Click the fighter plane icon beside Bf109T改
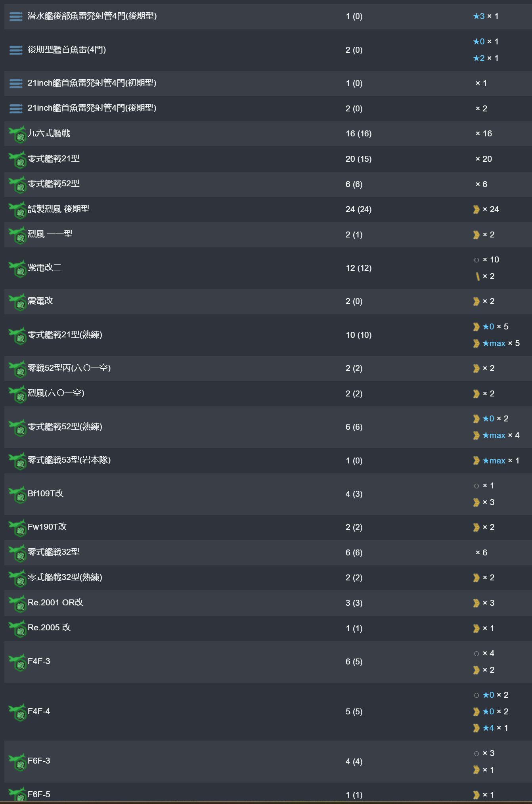Image resolution: width=532 pixels, height=804 pixels. pyautogui.click(x=17, y=495)
